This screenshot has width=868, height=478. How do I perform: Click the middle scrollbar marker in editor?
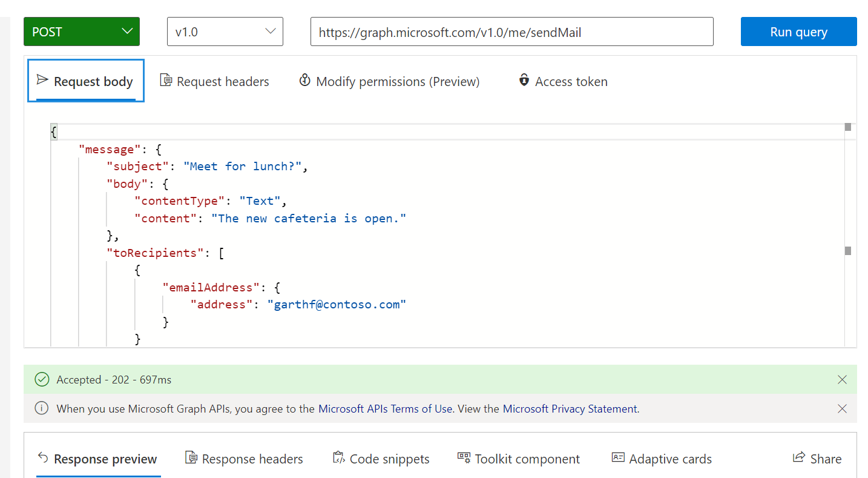(x=848, y=251)
